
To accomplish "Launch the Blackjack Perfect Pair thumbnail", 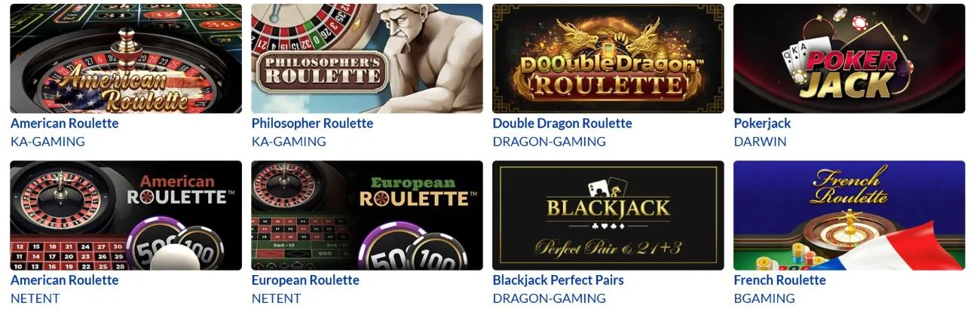I will coord(608,216).
